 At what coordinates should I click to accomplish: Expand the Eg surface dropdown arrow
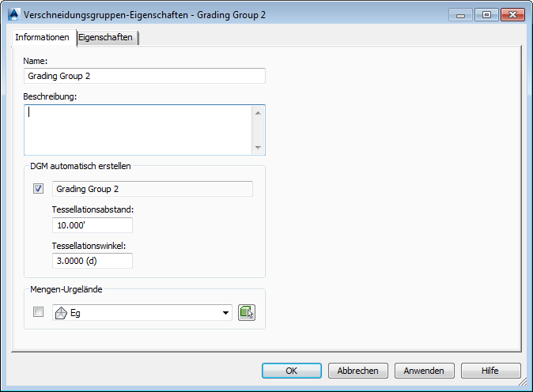pyautogui.click(x=226, y=313)
